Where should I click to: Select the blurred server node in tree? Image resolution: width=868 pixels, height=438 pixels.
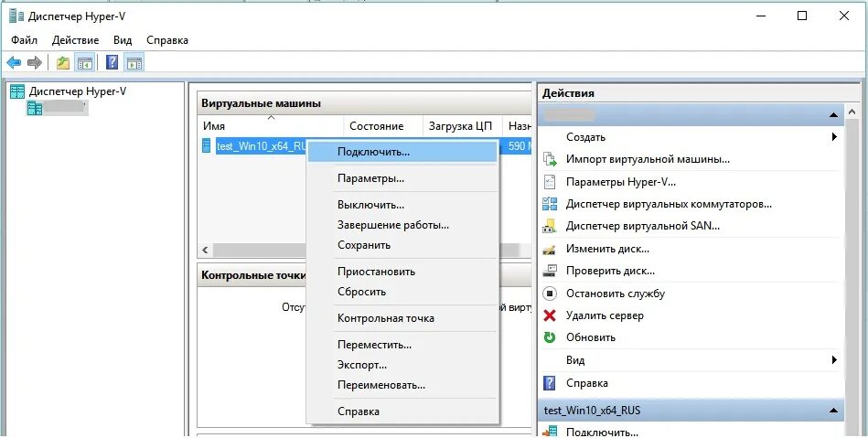pyautogui.click(x=57, y=108)
